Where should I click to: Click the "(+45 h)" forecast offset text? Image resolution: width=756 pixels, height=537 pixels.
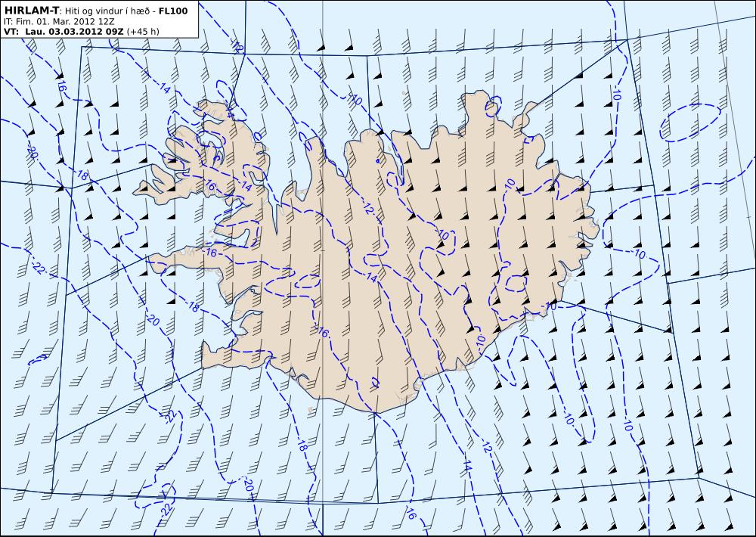(x=143, y=32)
